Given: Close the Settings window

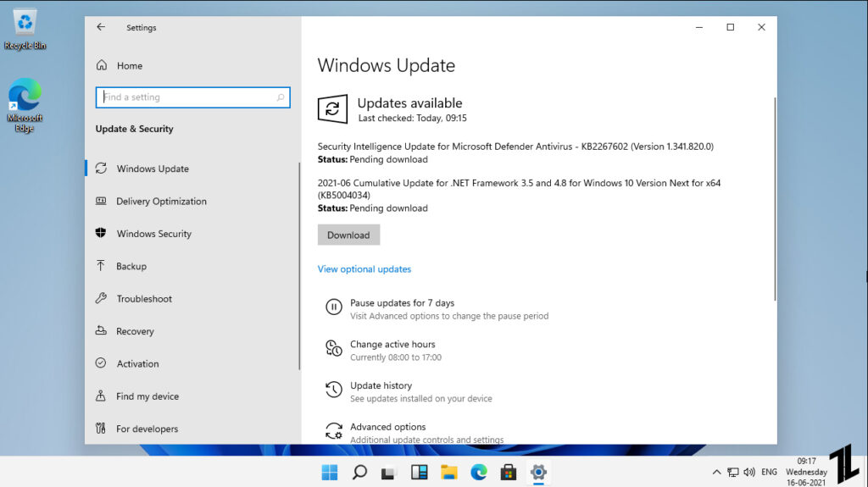Looking at the screenshot, I should pyautogui.click(x=761, y=27).
